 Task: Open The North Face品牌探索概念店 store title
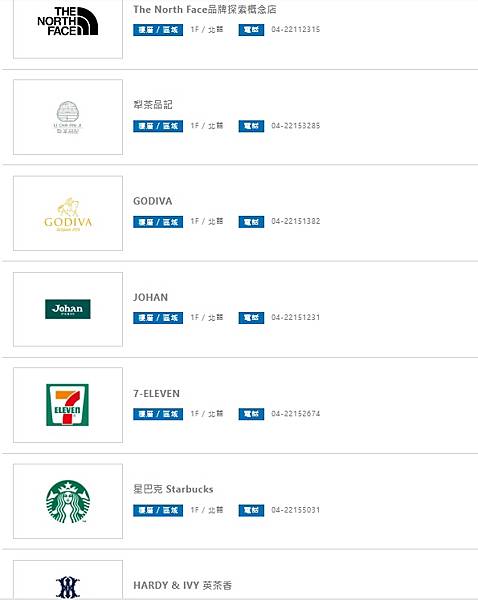(205, 10)
